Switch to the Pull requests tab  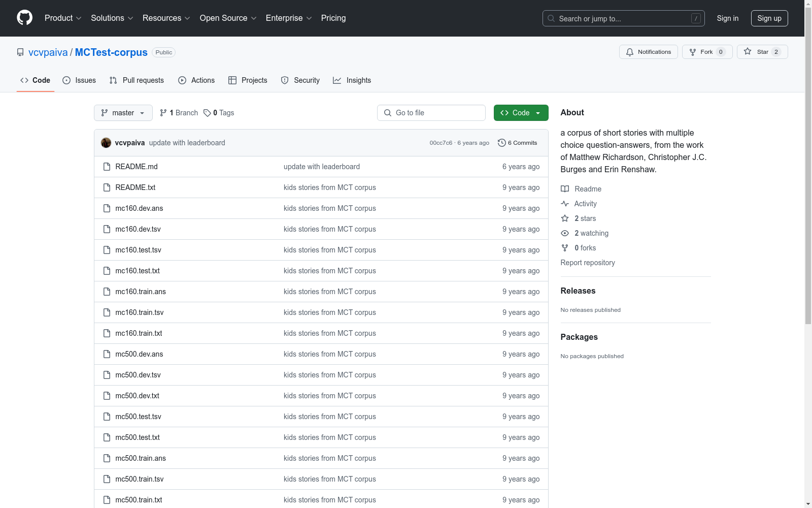point(137,80)
